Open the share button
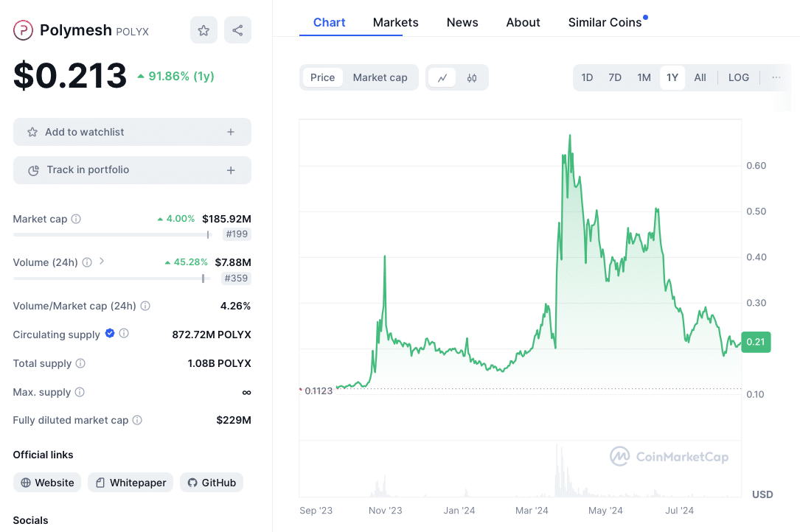 tap(237, 30)
